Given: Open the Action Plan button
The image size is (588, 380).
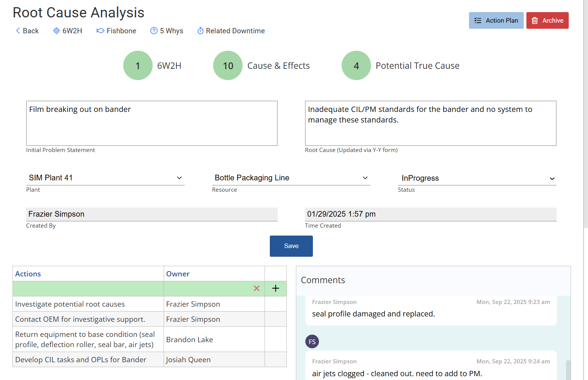Looking at the screenshot, I should pyautogui.click(x=496, y=20).
